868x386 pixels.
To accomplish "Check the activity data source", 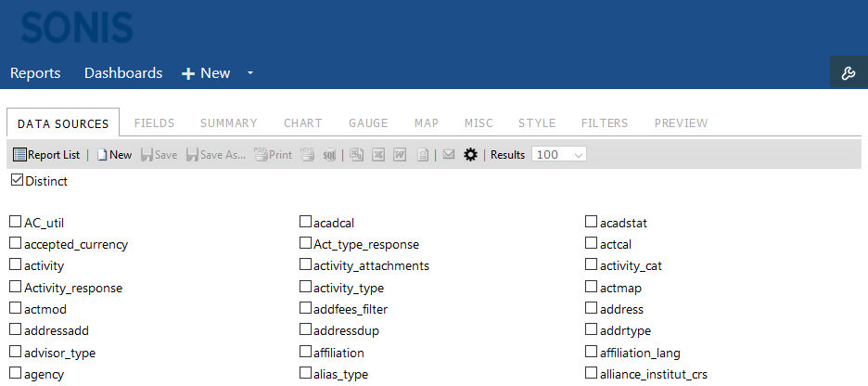I will click(x=16, y=264).
